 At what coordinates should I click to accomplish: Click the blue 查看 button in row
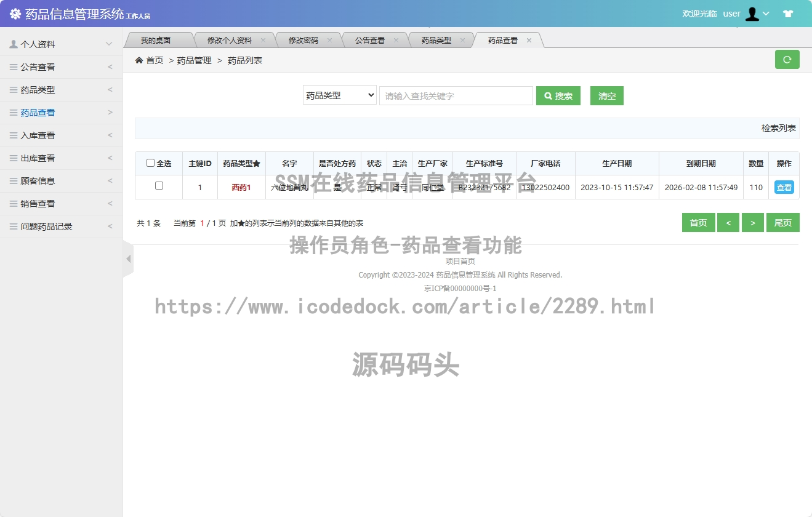(784, 187)
